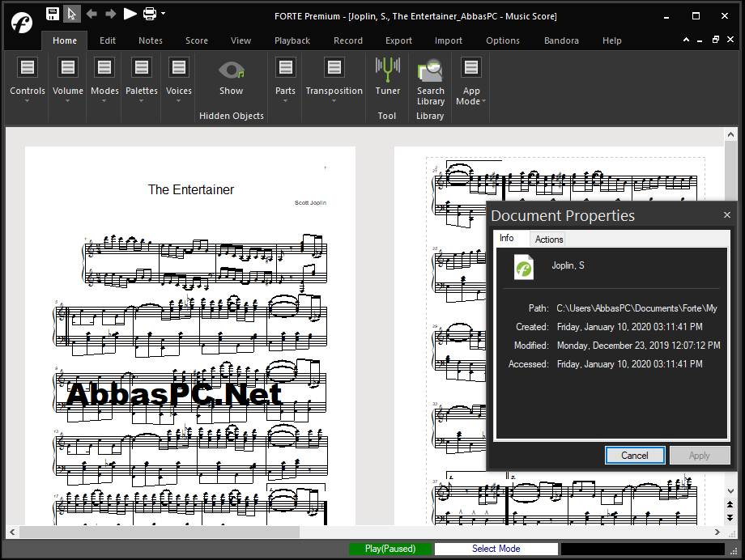The height and width of the screenshot is (560, 745).
Task: Open the Edit ribbon tab
Action: pyautogui.click(x=108, y=40)
